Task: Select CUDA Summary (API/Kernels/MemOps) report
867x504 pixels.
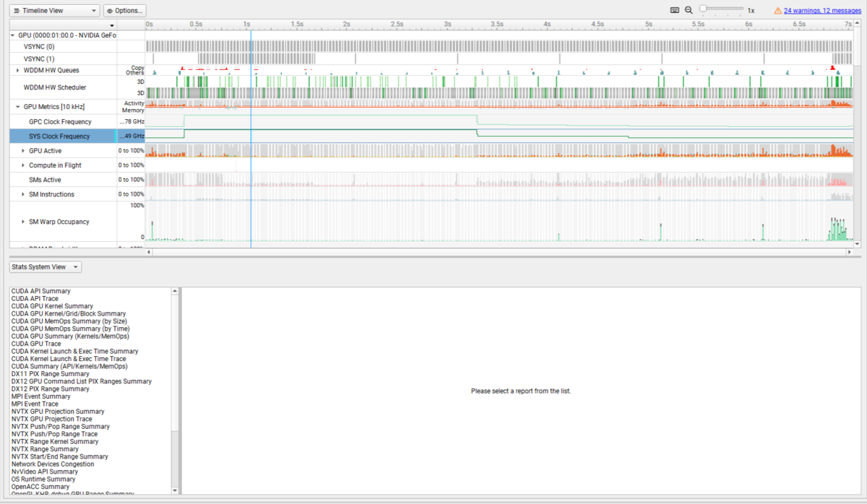Action: tap(70, 366)
